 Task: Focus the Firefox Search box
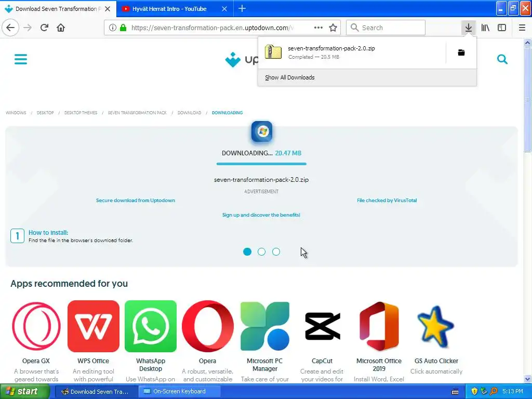(386, 28)
